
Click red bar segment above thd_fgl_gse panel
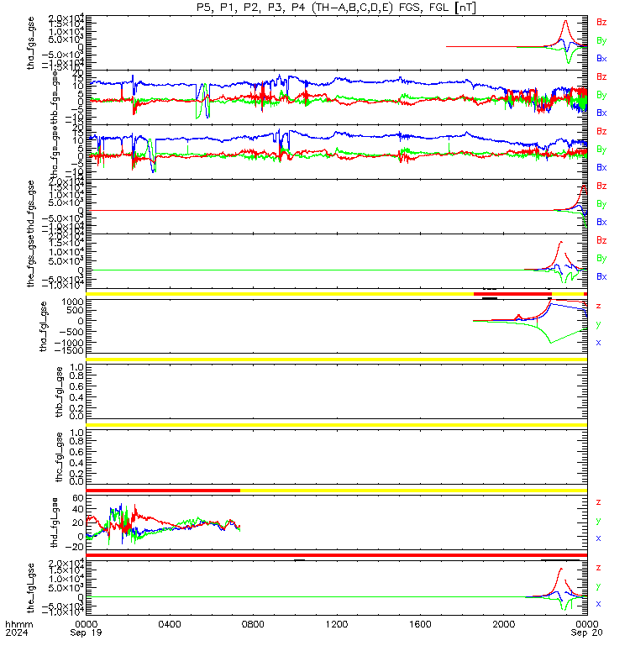coord(163,491)
